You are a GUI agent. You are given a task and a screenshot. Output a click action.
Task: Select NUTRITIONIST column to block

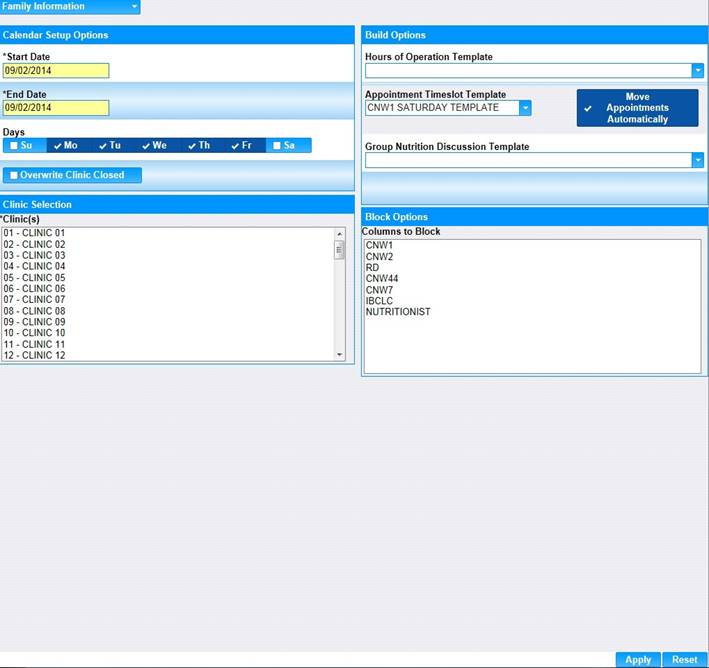click(398, 312)
